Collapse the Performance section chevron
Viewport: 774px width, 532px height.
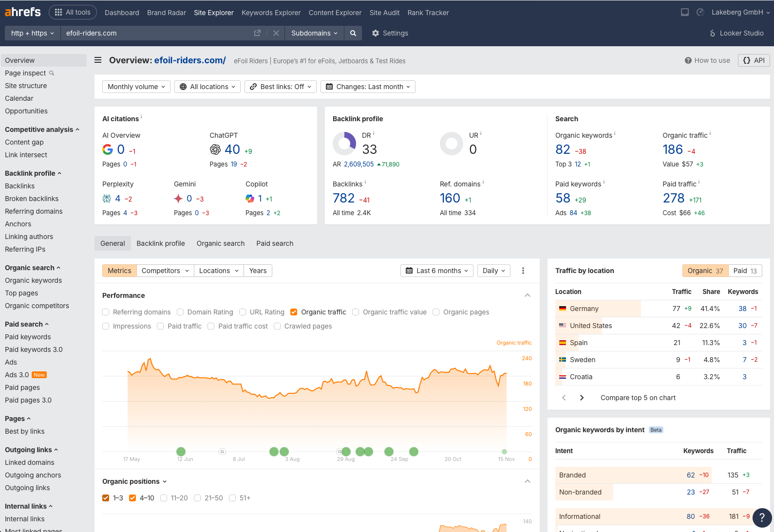pos(527,295)
